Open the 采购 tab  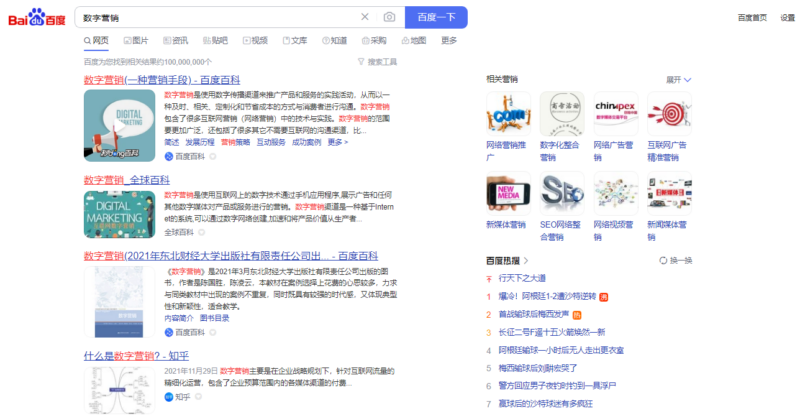[374, 40]
